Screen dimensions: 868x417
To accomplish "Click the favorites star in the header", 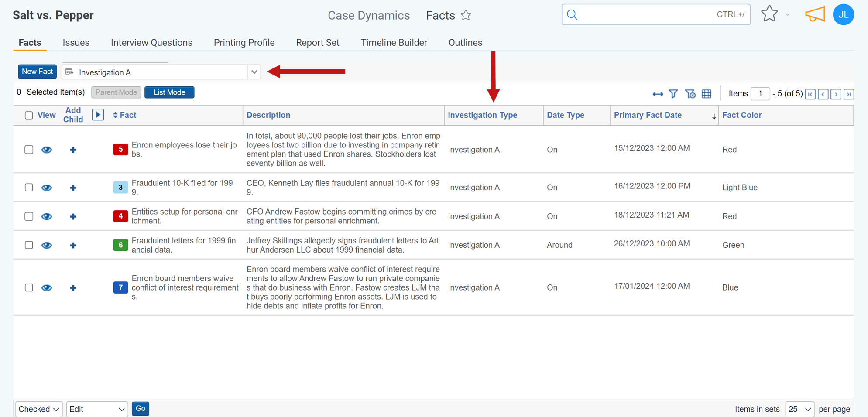I will coord(769,14).
